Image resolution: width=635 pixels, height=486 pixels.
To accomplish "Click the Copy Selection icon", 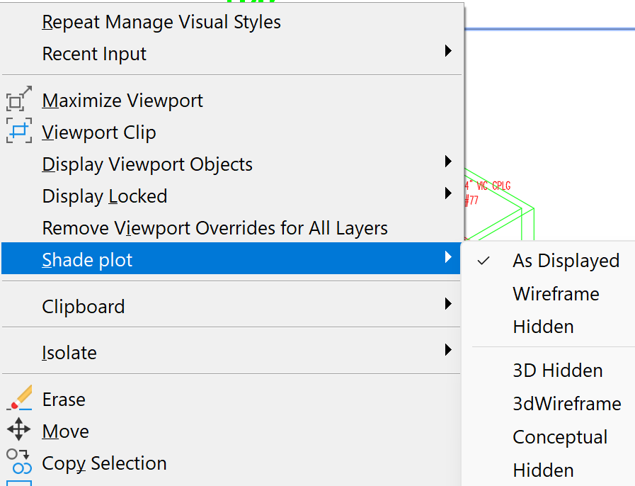I will coord(19,461).
